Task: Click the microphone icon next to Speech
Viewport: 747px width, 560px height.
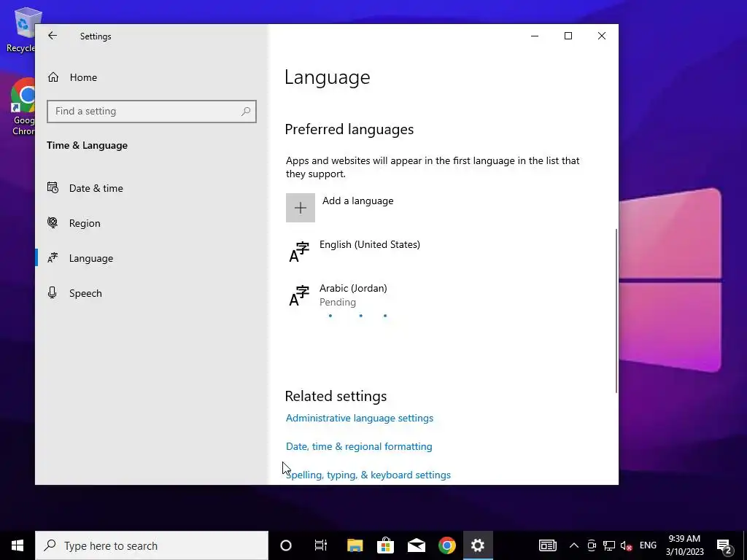Action: pos(53,292)
